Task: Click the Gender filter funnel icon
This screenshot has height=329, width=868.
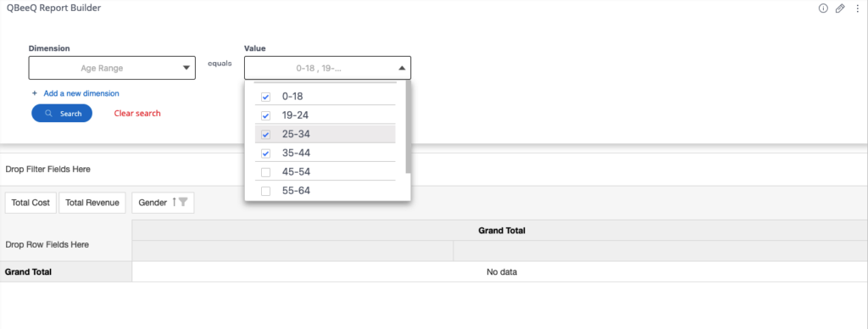Action: click(183, 203)
